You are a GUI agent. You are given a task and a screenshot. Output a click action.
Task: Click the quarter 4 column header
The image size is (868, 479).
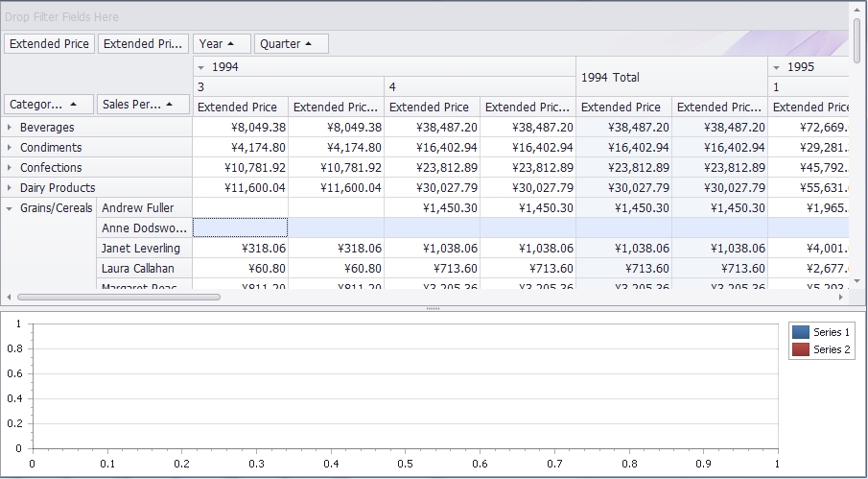pyautogui.click(x=480, y=87)
